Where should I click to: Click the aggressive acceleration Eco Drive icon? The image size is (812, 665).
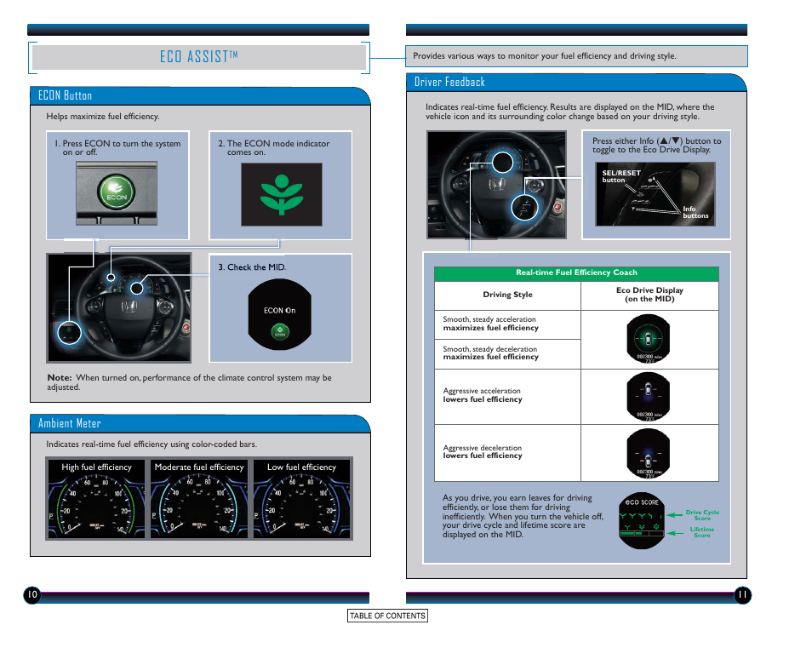[648, 396]
